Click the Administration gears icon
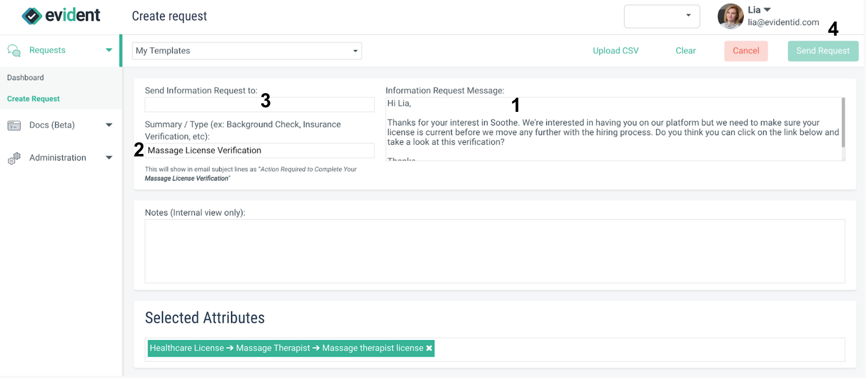This screenshot has width=868, height=378. tap(14, 158)
